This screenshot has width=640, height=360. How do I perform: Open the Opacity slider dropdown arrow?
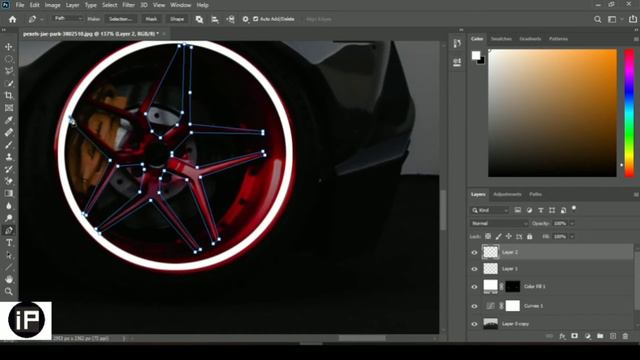tap(572, 223)
